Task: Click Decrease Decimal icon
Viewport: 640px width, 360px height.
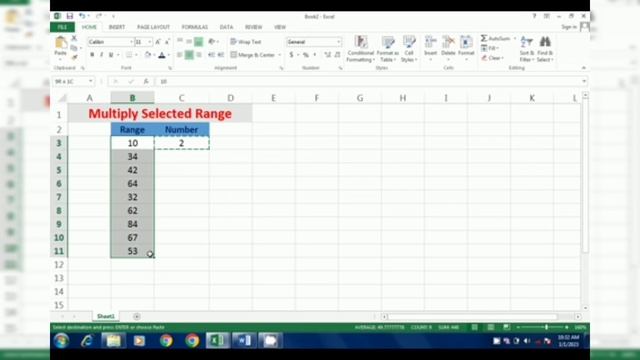Action: pos(337,55)
